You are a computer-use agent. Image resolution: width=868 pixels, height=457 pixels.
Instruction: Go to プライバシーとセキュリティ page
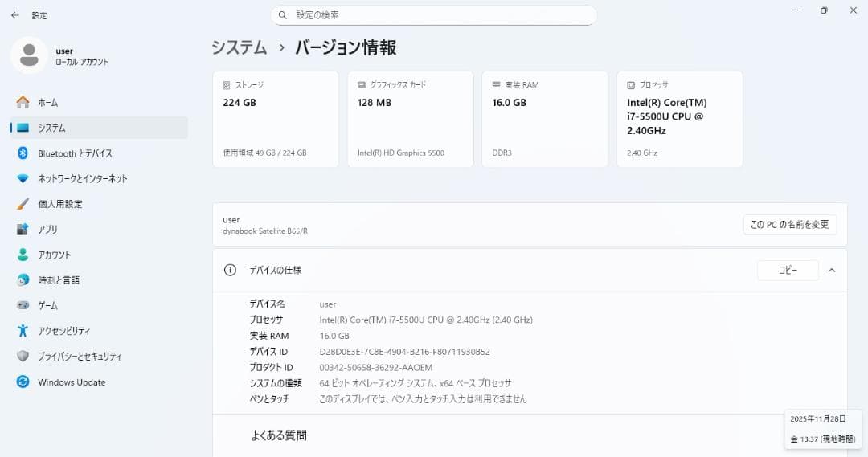pos(99,357)
